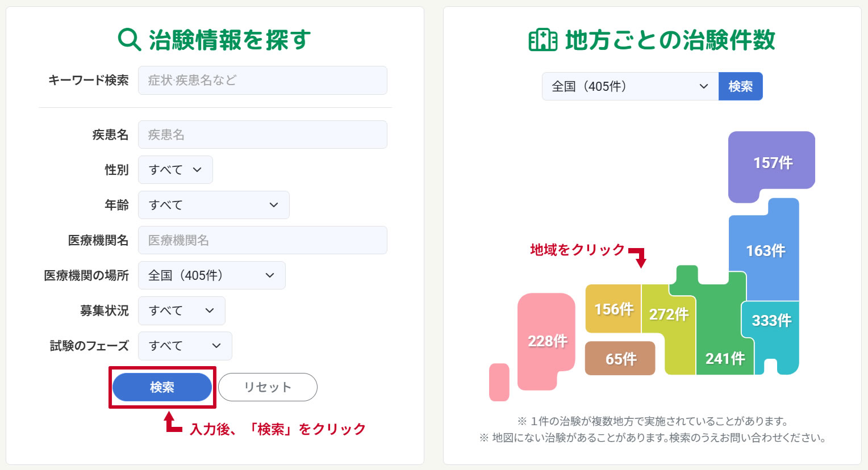Open the 募集状況 dropdown
This screenshot has width=868, height=470.
coord(181,310)
